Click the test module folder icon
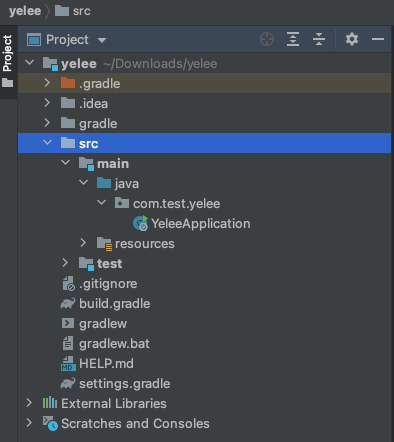The image size is (394, 442). 86,264
